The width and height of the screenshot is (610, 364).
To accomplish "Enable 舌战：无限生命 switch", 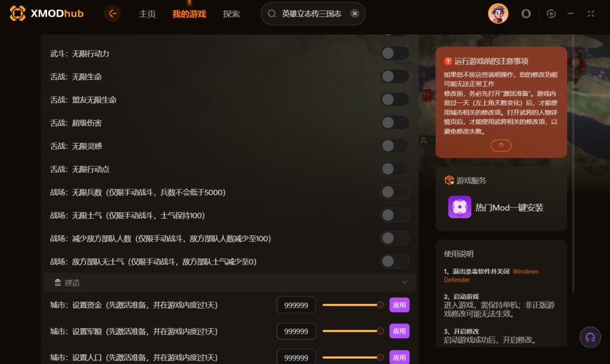I will pyautogui.click(x=394, y=76).
